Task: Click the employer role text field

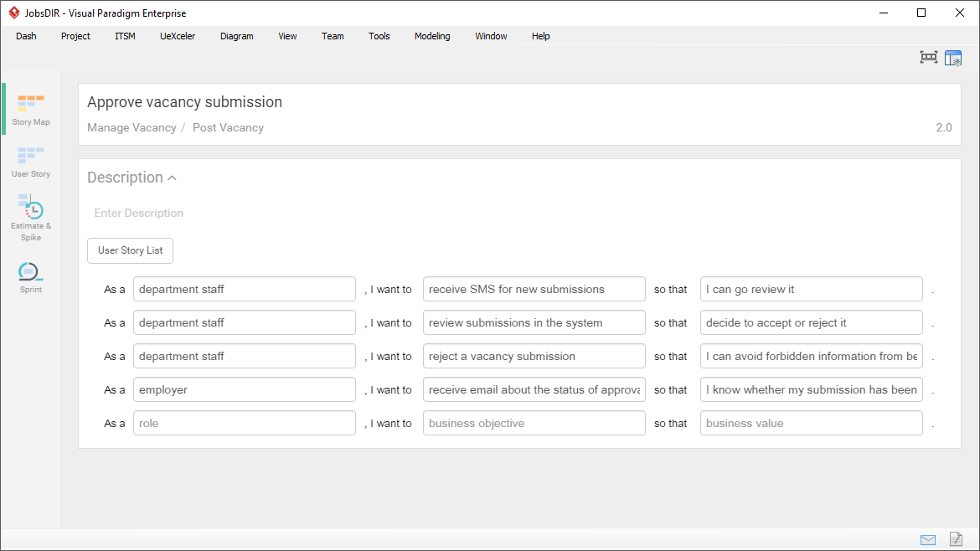Action: coord(244,389)
